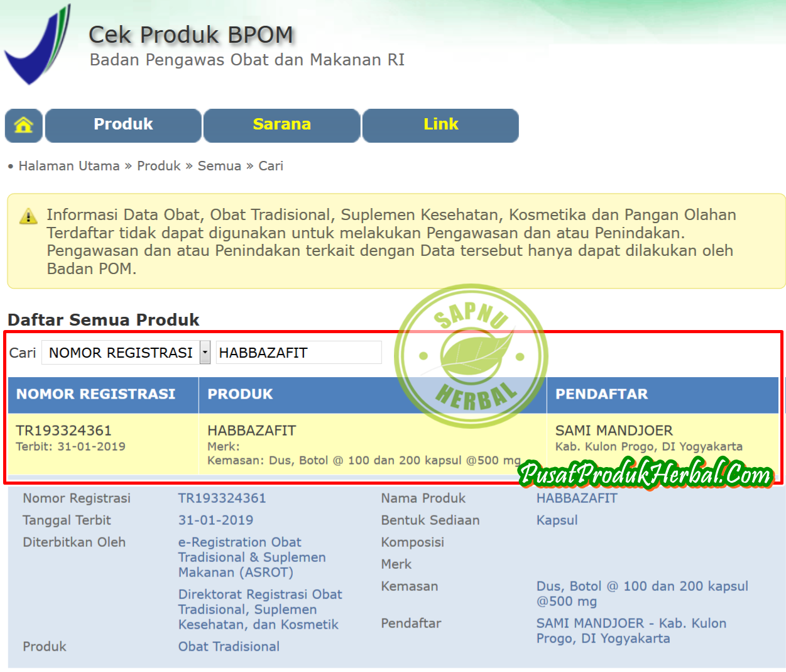
Task: Open the Produk menu
Action: [x=123, y=125]
